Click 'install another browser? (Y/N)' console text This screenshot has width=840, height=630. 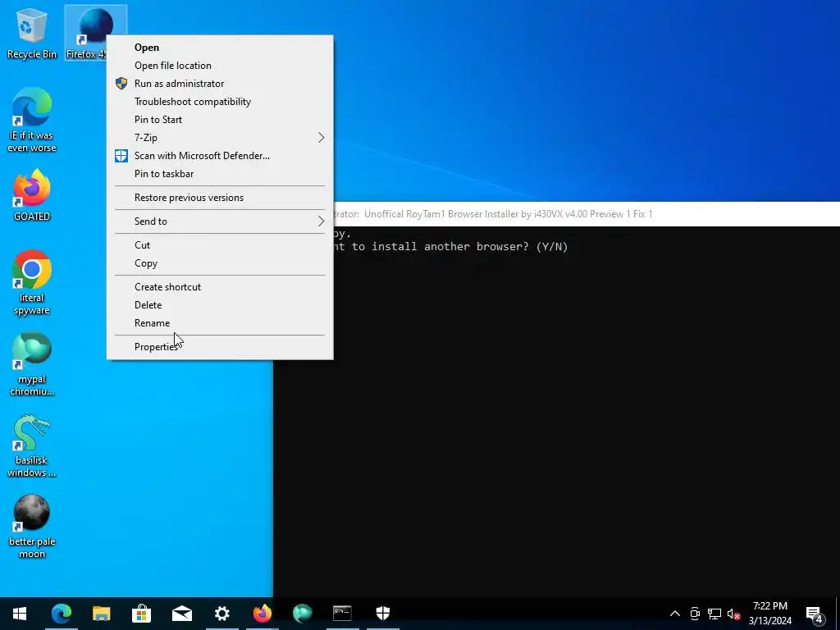coord(468,246)
